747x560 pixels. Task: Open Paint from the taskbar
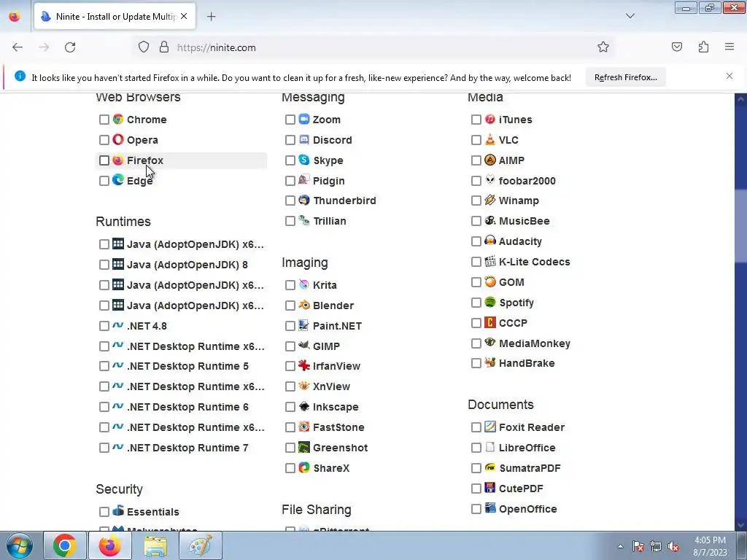tap(200, 545)
